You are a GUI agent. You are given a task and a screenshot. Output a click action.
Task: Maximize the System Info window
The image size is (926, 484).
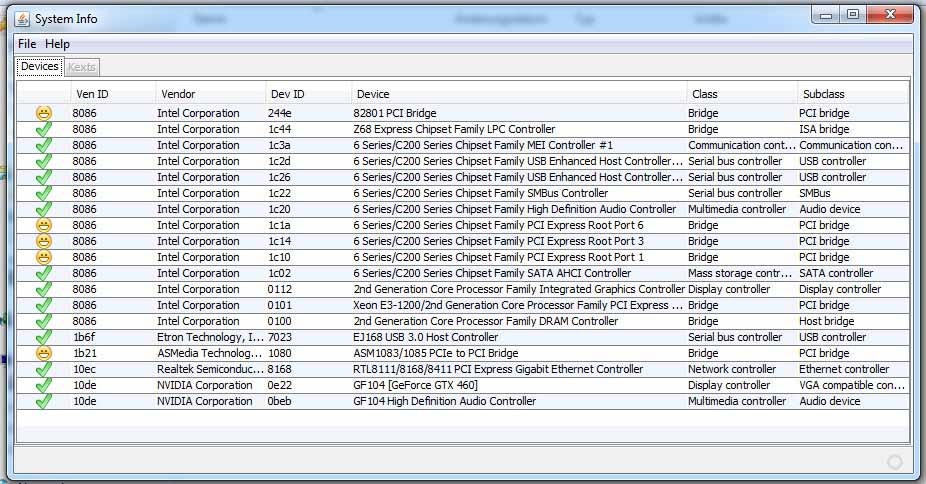pos(853,15)
